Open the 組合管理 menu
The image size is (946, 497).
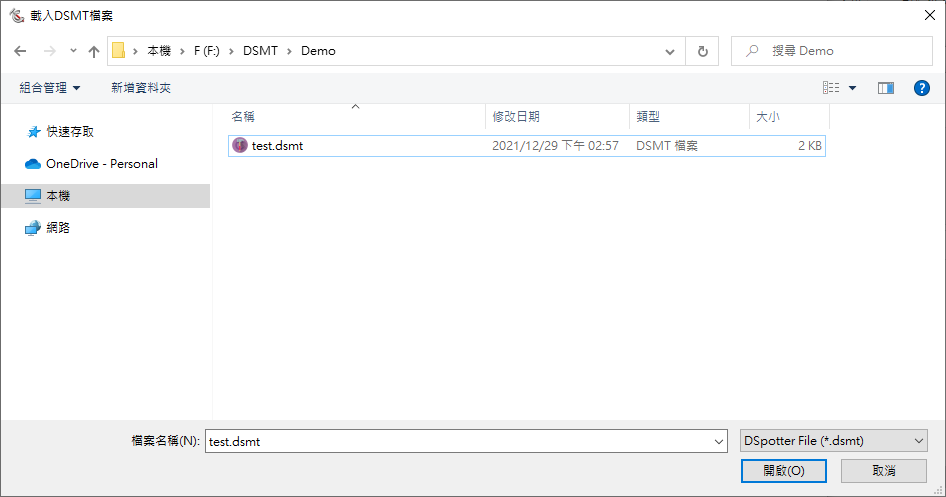pyautogui.click(x=50, y=88)
